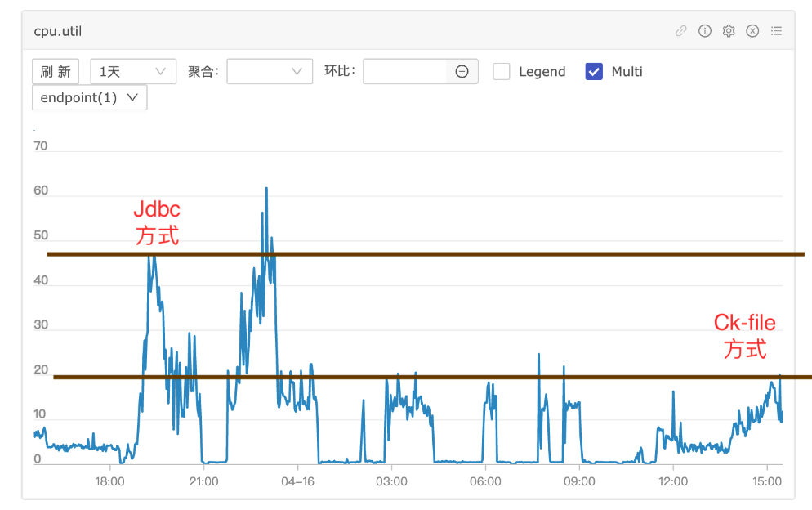Click the 12:00 axis label
This screenshot has height=510, width=812.
click(x=673, y=481)
